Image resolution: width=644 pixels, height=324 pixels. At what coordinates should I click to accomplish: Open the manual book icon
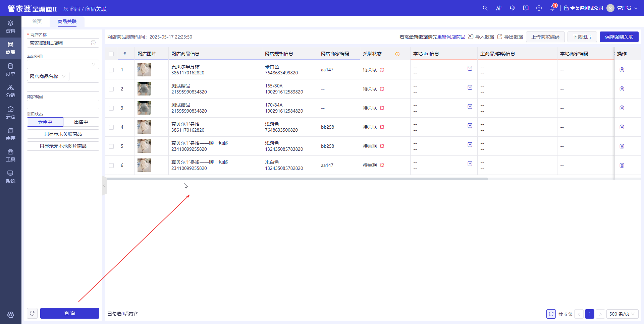(526, 8)
